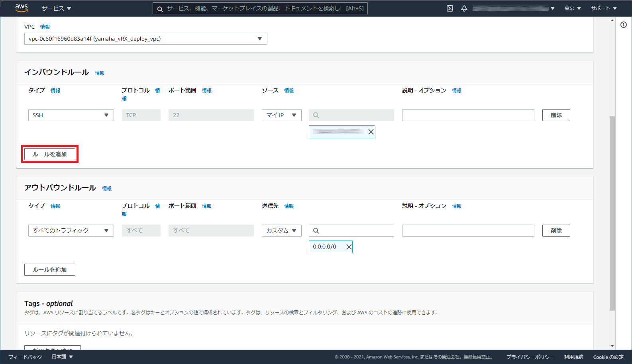This screenshot has height=364, width=632.
Task: Open the SSH type dropdown
Action: [x=71, y=115]
